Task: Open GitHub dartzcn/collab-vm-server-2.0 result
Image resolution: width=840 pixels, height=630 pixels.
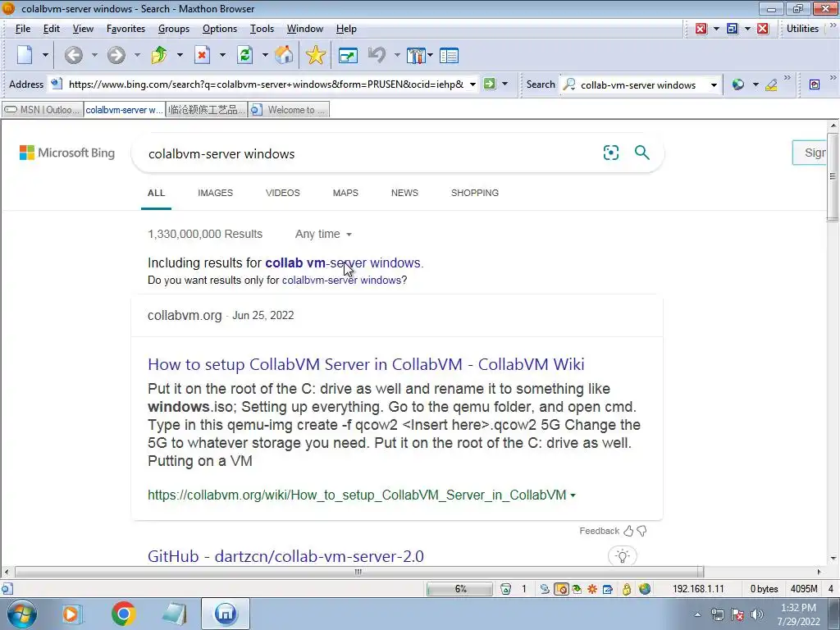Action: tap(285, 556)
